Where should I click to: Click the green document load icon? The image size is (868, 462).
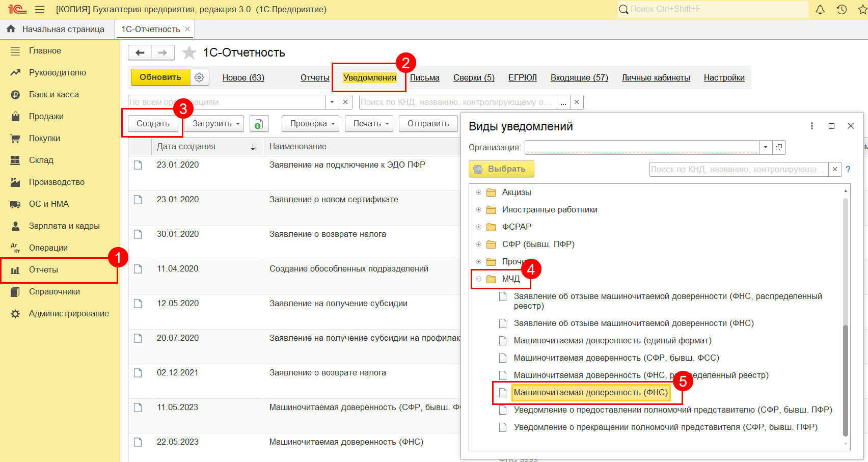click(259, 124)
